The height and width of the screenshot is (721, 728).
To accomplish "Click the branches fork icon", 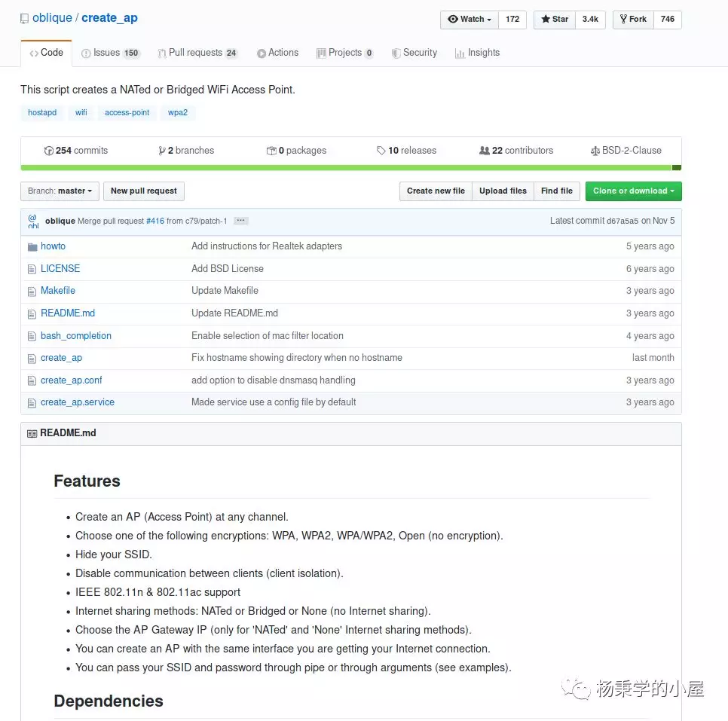I will click(162, 151).
